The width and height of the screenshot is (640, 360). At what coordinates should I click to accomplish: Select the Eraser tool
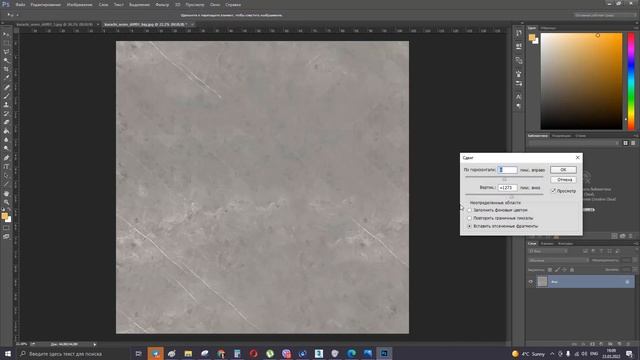pos(6,122)
